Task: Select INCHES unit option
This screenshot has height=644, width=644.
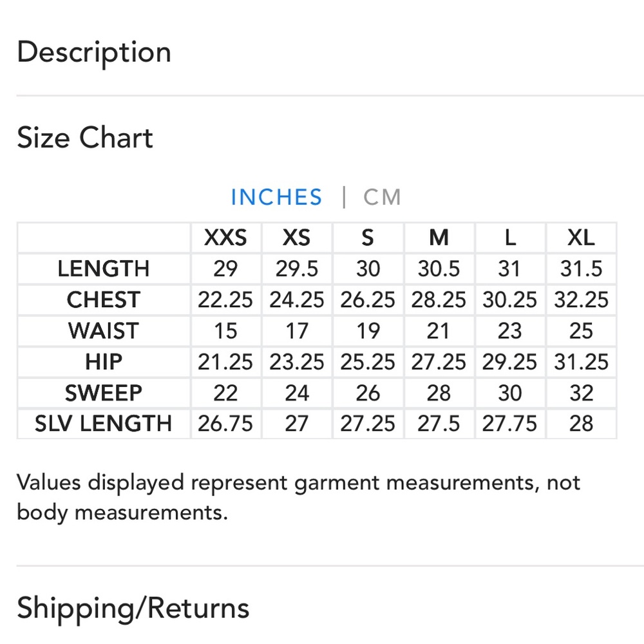Action: [276, 197]
